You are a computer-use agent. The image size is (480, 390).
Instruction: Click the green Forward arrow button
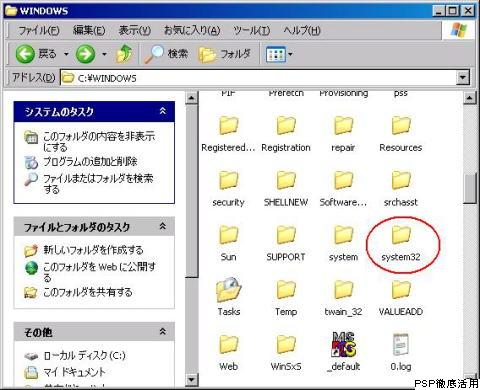(x=85, y=54)
